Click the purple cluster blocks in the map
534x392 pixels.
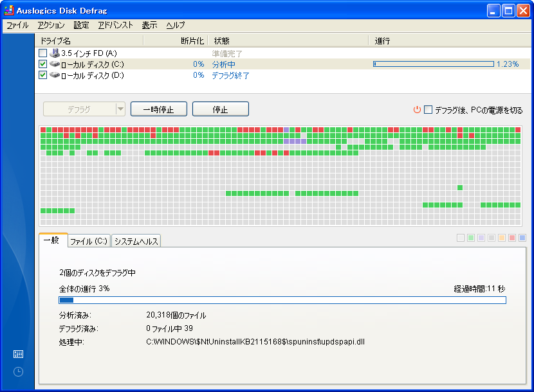[295, 141]
